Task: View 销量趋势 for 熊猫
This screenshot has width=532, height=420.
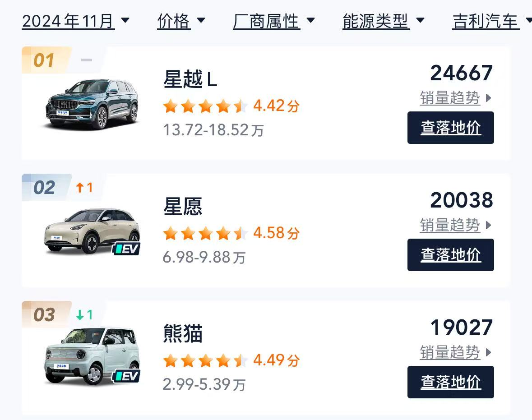Action: tap(455, 352)
